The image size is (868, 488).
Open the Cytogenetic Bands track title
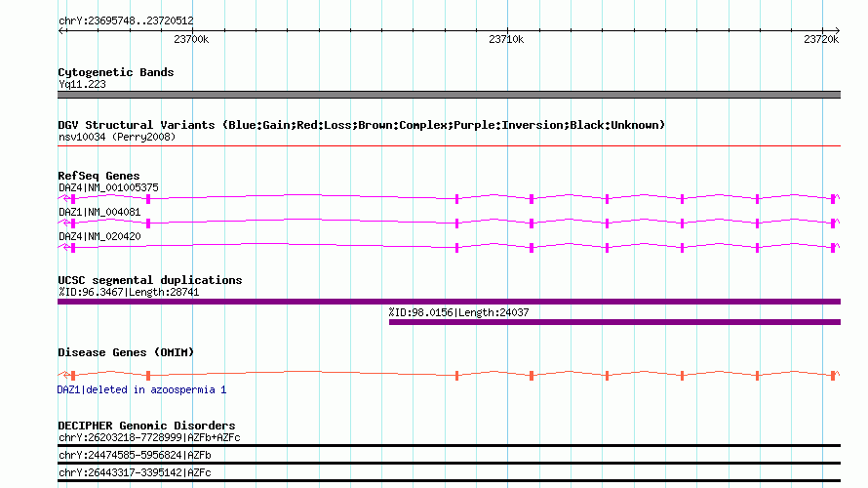(x=116, y=72)
